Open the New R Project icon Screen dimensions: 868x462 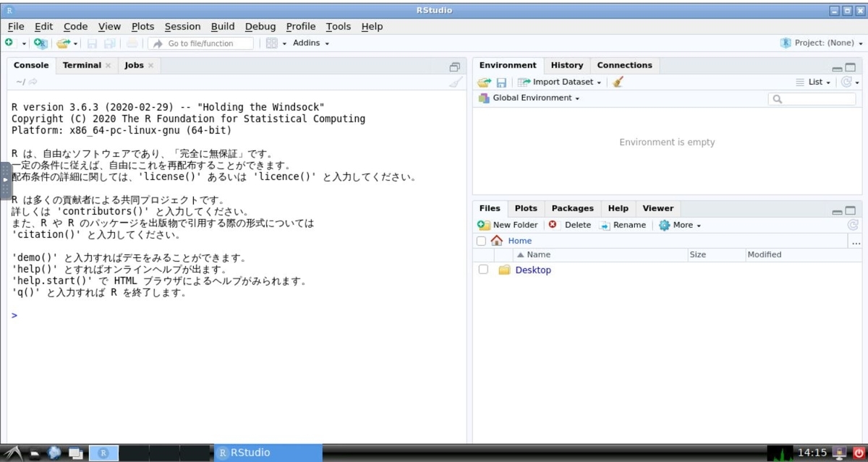tap(40, 43)
